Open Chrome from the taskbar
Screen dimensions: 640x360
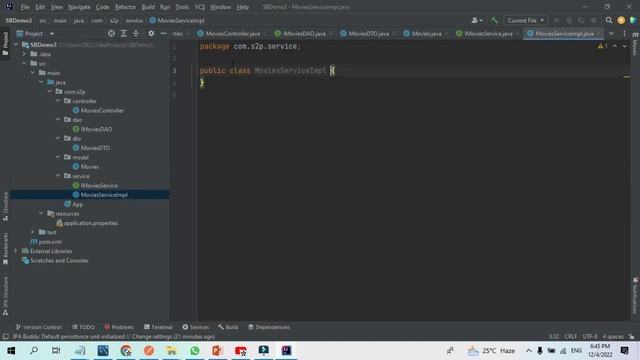[x=126, y=351]
